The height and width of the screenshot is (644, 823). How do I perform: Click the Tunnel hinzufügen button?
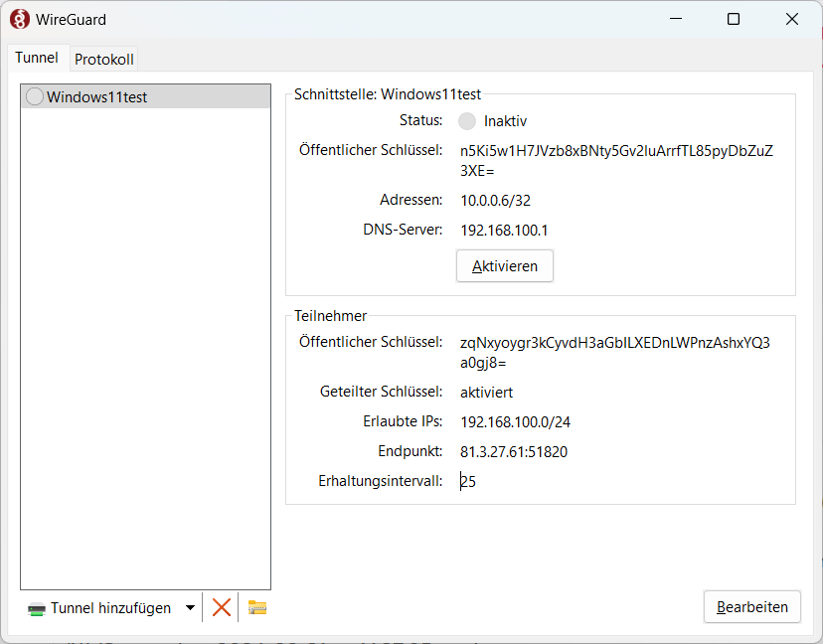coord(99,608)
